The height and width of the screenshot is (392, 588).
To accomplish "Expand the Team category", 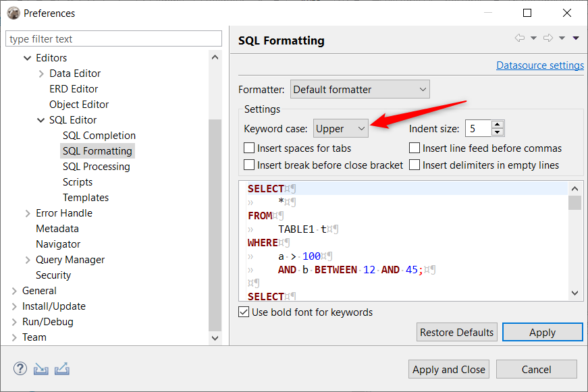I will [14, 337].
